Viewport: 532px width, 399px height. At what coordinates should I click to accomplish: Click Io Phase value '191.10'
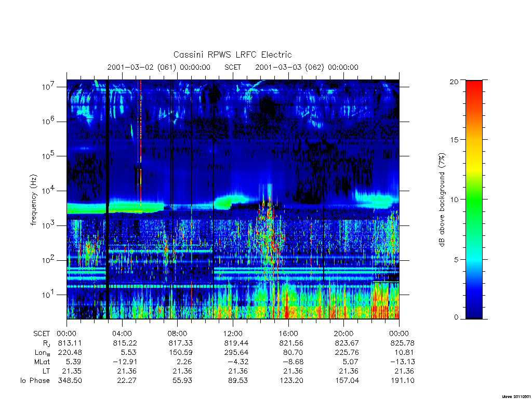403,381
